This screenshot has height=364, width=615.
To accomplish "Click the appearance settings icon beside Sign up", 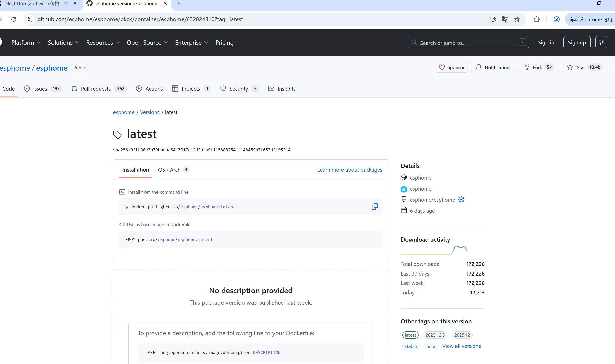I will coord(601,42).
